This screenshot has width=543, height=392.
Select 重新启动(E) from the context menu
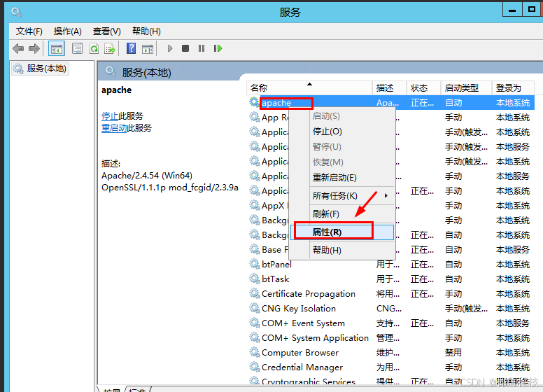(x=334, y=178)
